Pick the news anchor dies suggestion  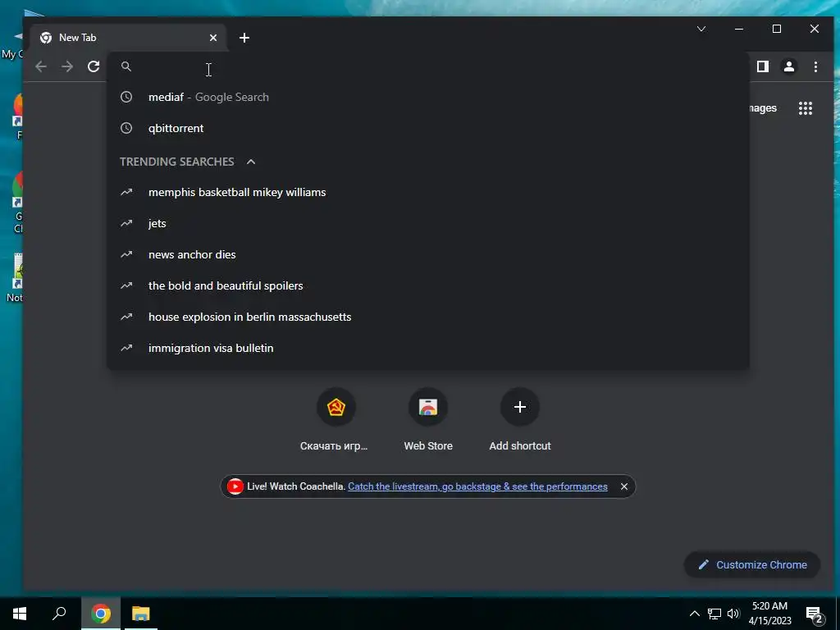pyautogui.click(x=427, y=254)
